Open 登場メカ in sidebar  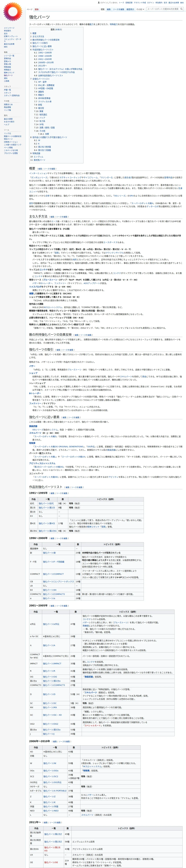pos(7,61)
